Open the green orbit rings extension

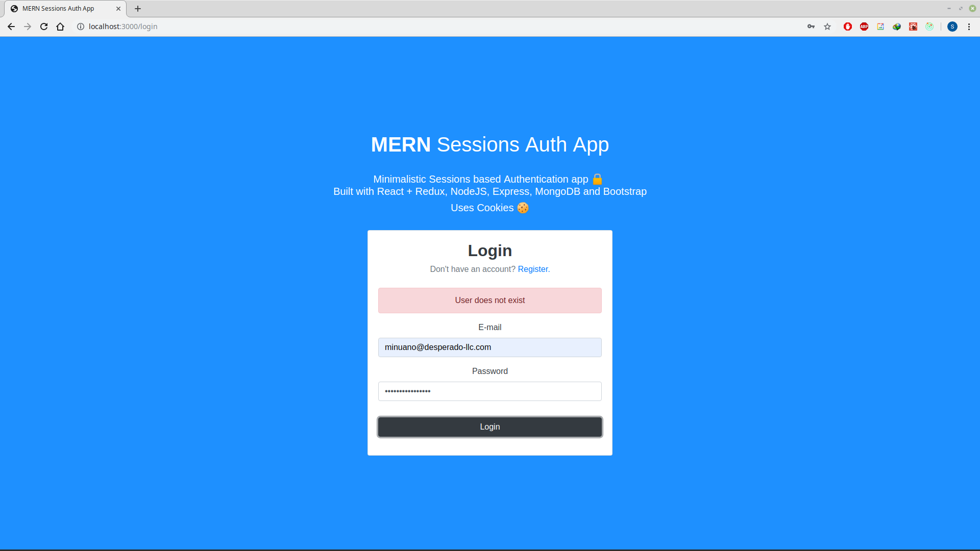point(929,27)
